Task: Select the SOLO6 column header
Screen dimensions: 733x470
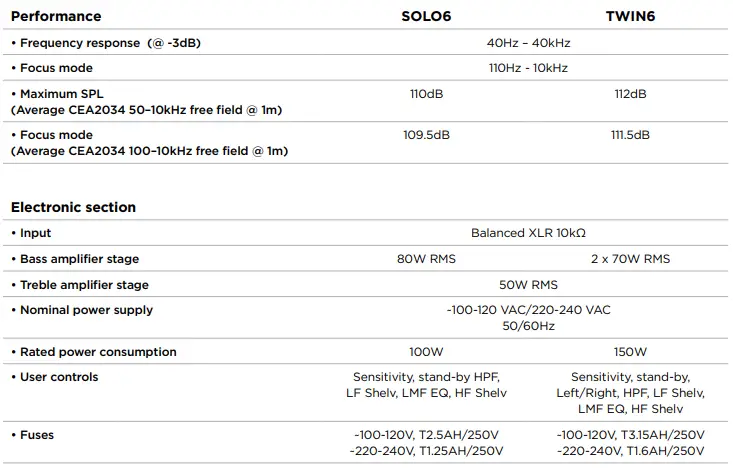Action: coord(427,17)
